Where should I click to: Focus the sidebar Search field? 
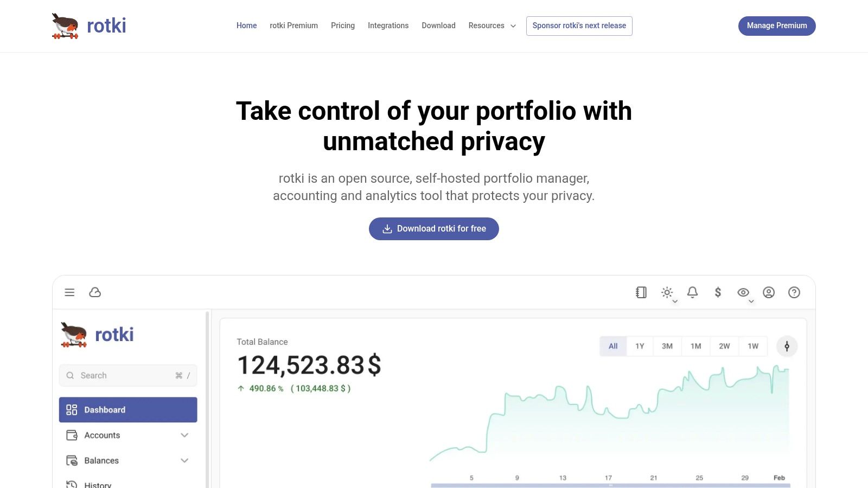(x=125, y=376)
